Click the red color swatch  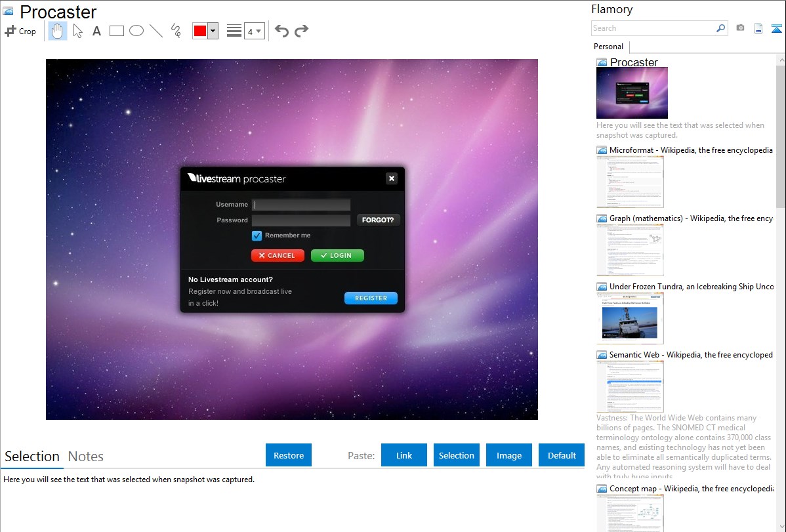point(200,31)
